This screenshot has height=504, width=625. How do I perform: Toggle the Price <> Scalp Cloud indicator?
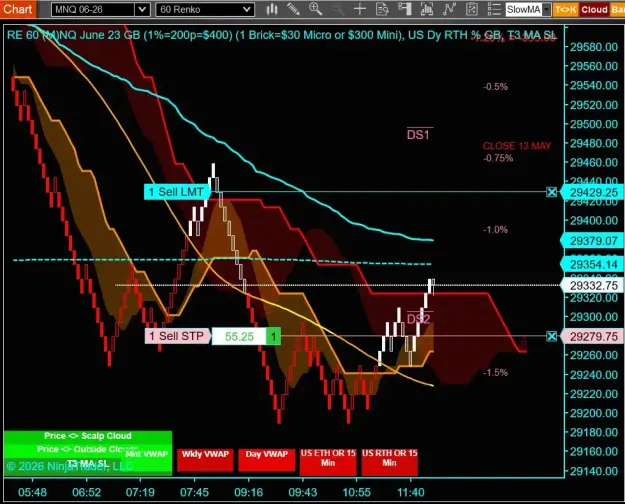point(88,436)
